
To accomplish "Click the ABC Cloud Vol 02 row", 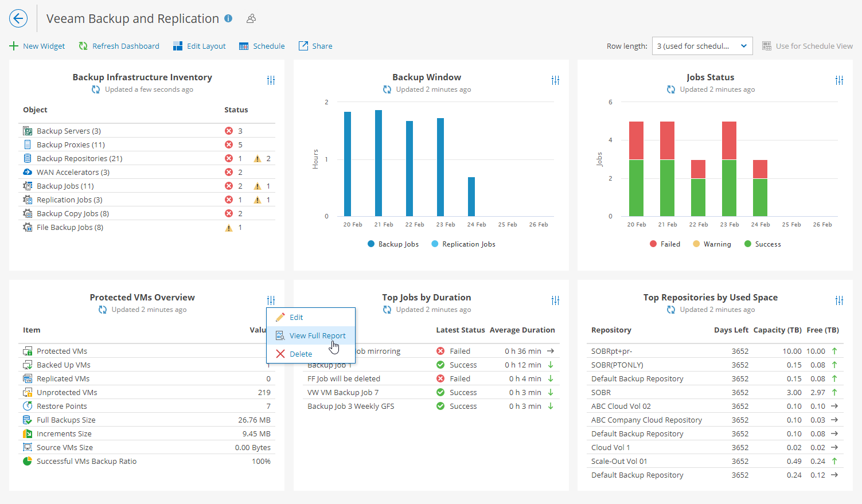I will click(x=715, y=406).
